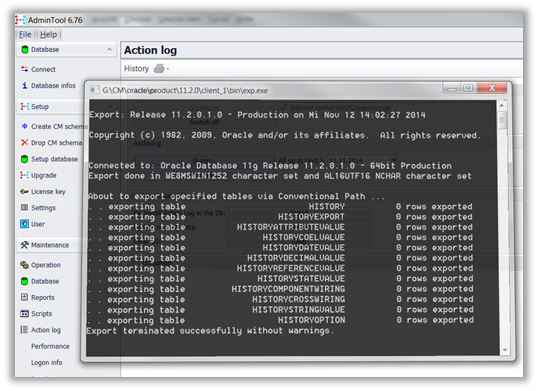Click 'Export terminated successfully without warnings.'
The height and width of the screenshot is (391, 538).
pos(210,331)
